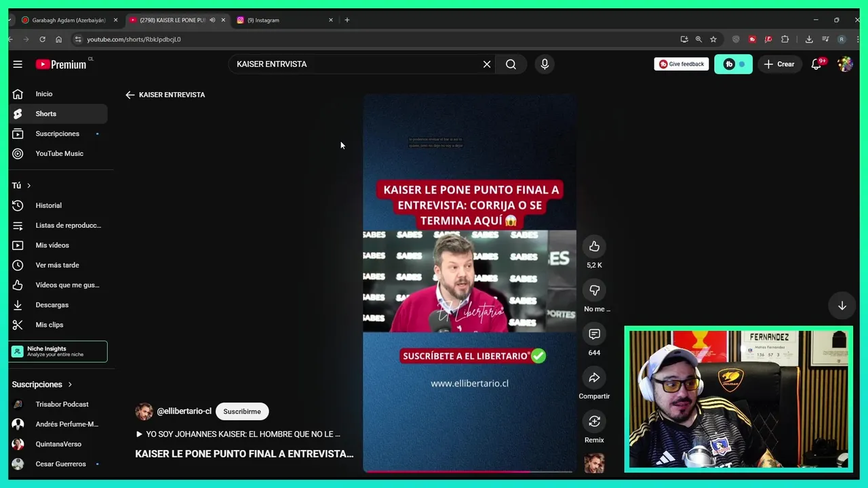Select Shorts in the sidebar
Image resolution: width=868 pixels, height=488 pixels.
(x=58, y=114)
